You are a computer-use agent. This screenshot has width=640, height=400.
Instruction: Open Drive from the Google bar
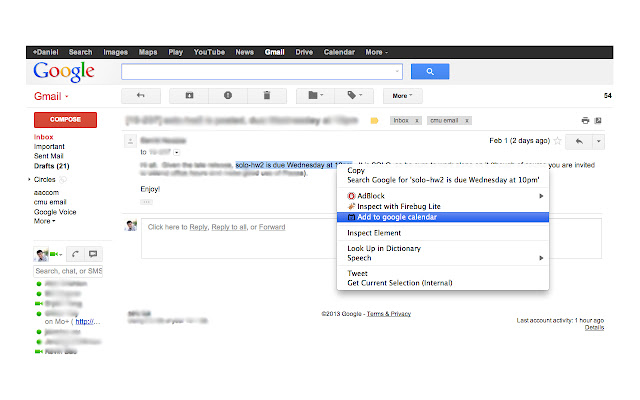pos(304,52)
